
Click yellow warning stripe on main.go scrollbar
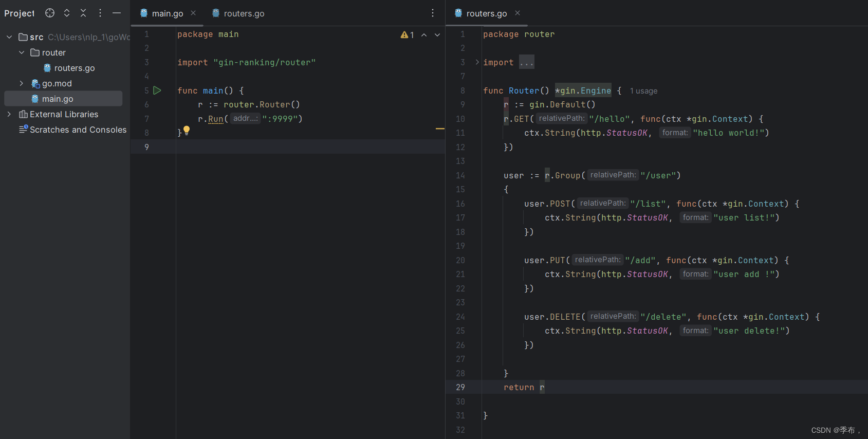440,129
